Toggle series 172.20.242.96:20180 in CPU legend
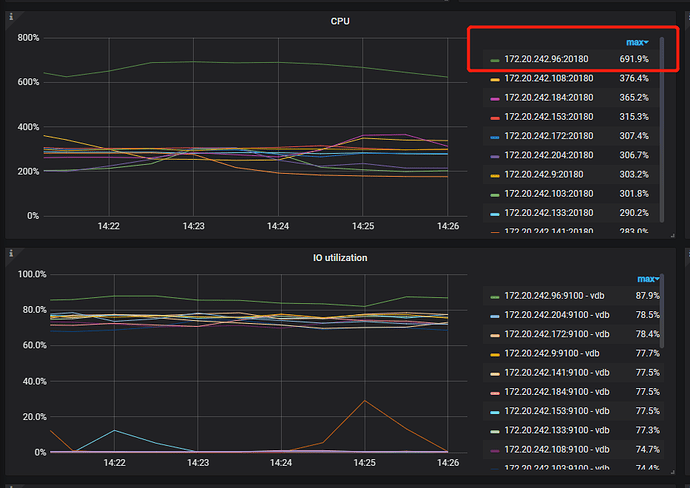This screenshot has height=488, width=690. (546, 60)
